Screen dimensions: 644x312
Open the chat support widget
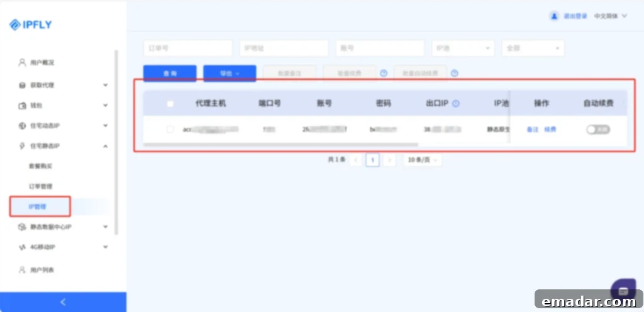(623, 291)
